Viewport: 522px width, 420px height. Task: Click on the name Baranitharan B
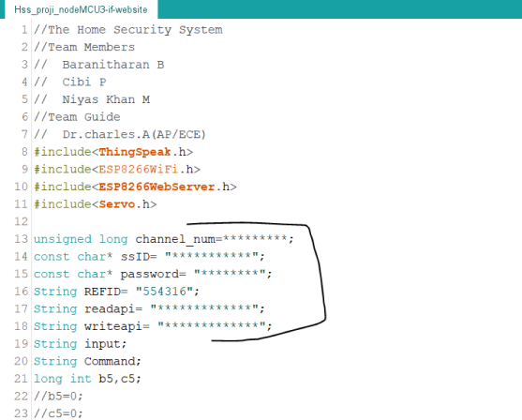pos(113,65)
